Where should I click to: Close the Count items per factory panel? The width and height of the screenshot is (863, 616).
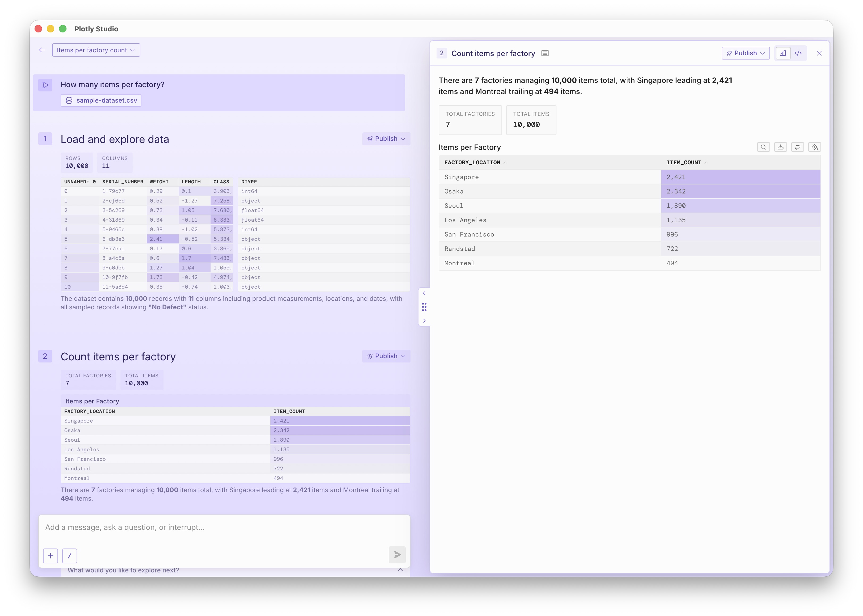[x=819, y=53]
